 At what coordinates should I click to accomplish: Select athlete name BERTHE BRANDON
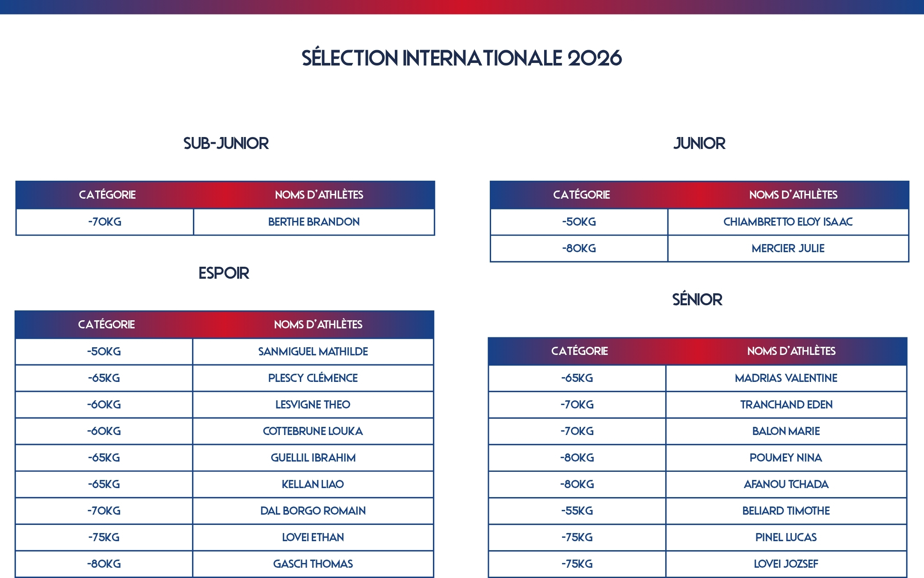click(x=314, y=222)
